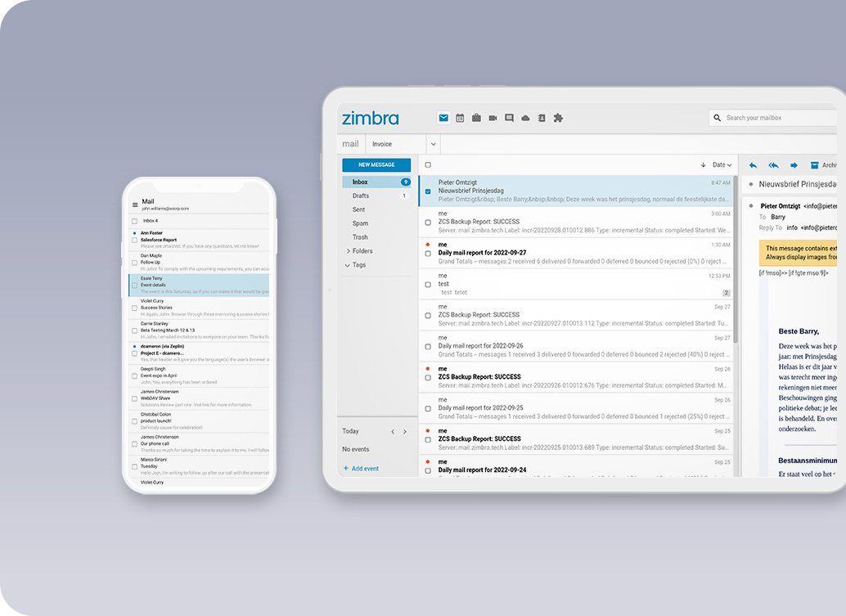Open Violet Curry 'Success Stories' email on phone
The height and width of the screenshot is (616, 846).
(x=199, y=308)
